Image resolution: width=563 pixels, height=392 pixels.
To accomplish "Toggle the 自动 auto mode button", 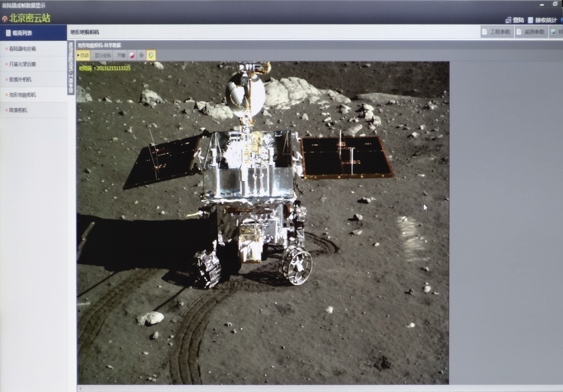I will (83, 55).
